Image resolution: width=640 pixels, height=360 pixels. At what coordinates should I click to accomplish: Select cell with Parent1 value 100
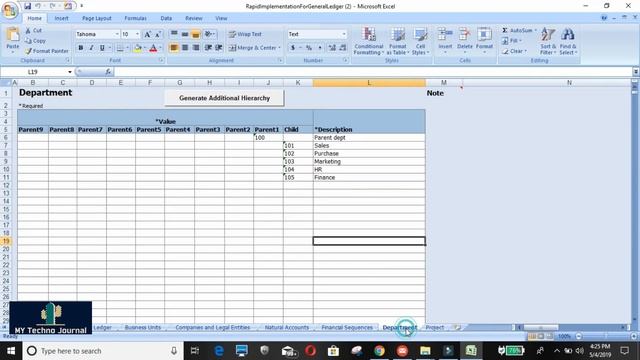[268, 138]
